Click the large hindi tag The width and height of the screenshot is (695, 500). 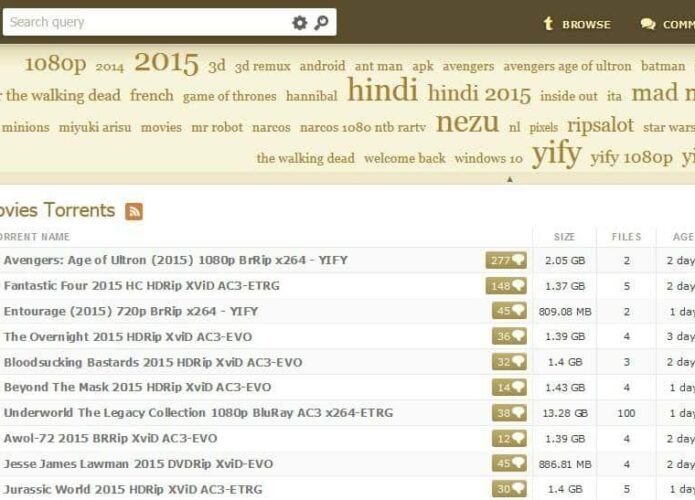(x=382, y=90)
